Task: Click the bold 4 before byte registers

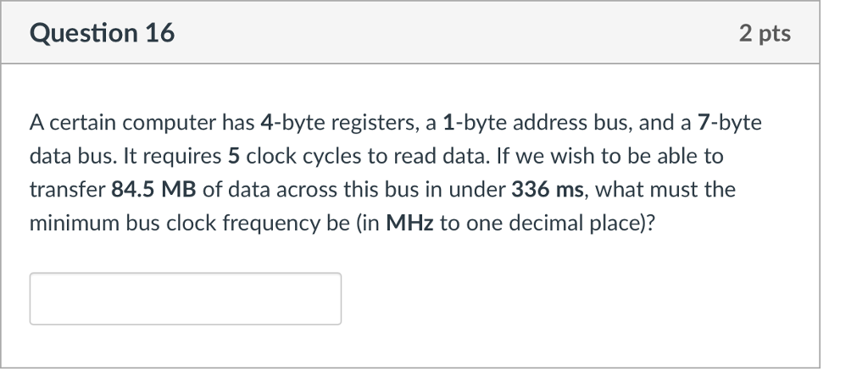Action: [x=266, y=122]
